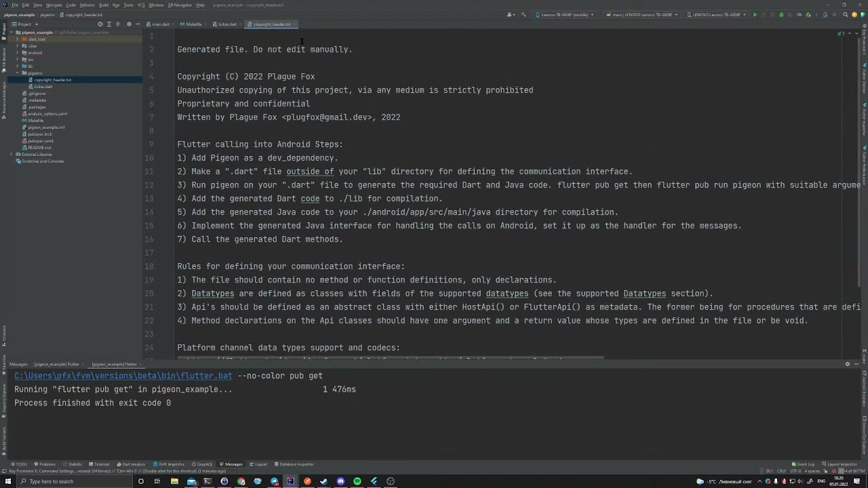Open the TODO tool window
This screenshot has height=488, width=868.
point(20,464)
